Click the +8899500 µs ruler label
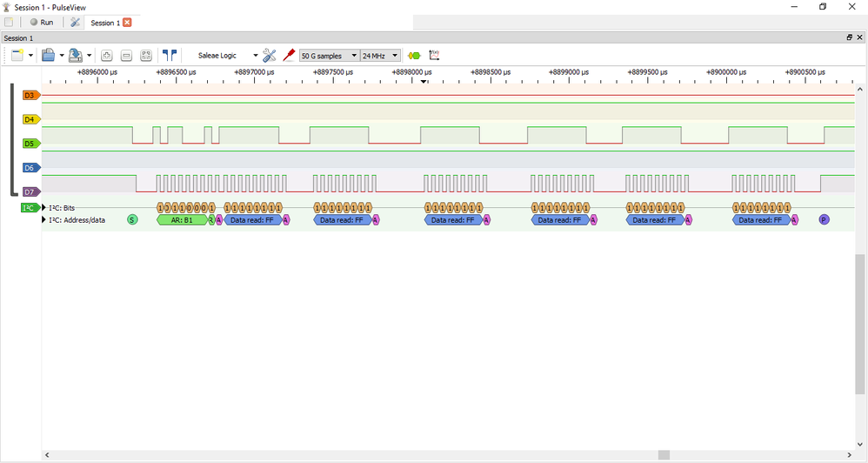This screenshot has height=463, width=868. click(x=648, y=72)
